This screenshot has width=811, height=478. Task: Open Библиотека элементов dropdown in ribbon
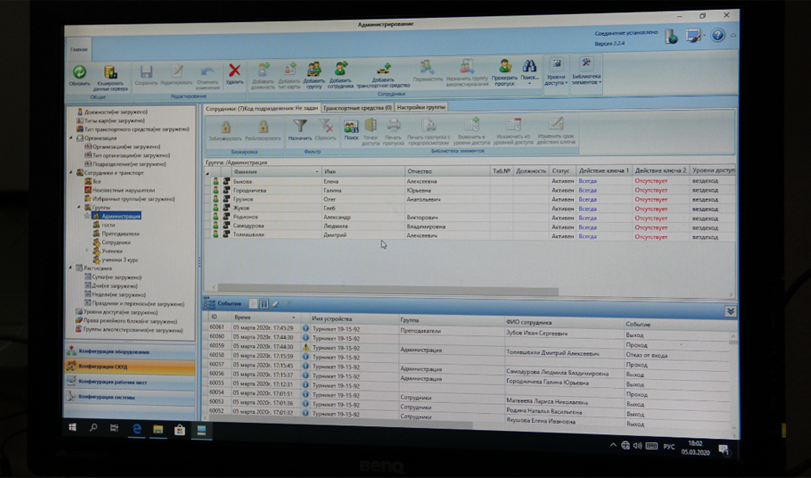[x=586, y=72]
